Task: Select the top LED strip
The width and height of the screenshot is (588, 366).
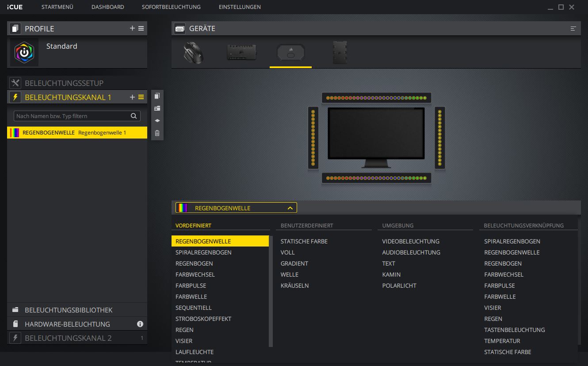Action: point(376,97)
